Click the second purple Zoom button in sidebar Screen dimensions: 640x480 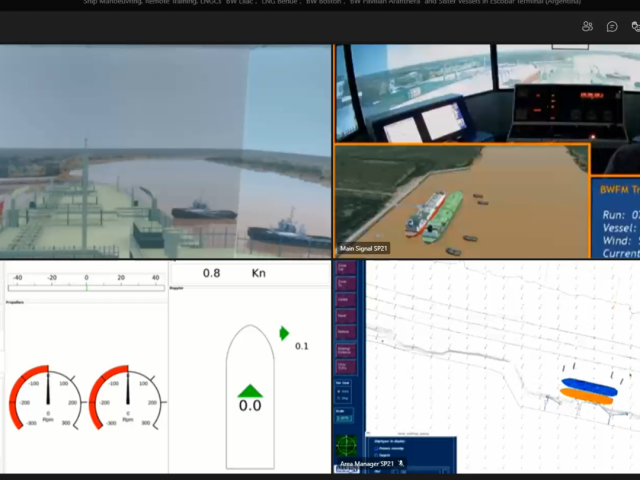(345, 284)
